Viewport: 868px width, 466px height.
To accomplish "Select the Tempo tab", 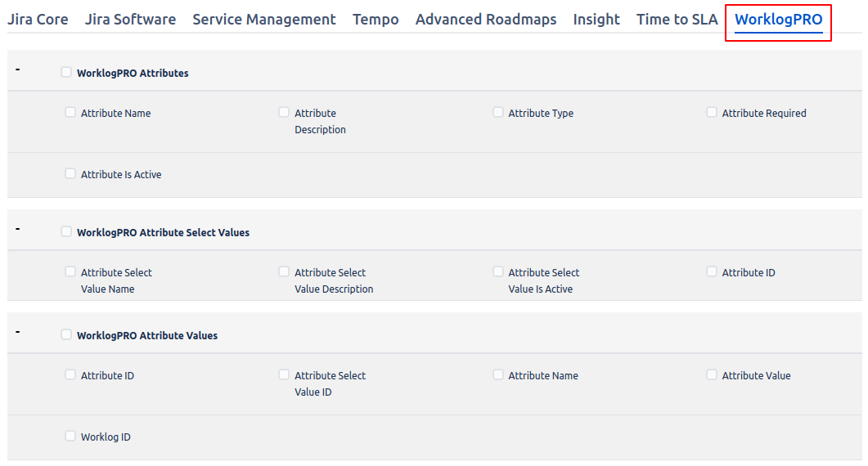I will point(376,20).
